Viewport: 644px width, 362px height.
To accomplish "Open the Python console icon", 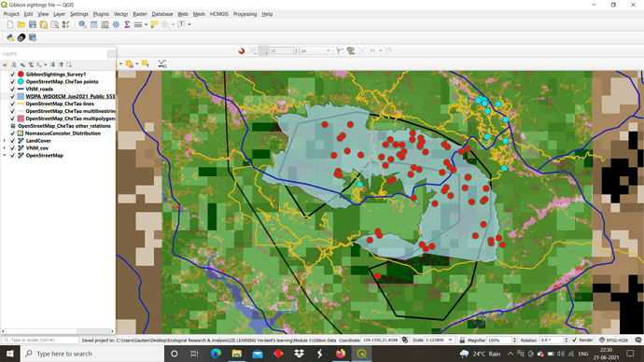I will (10, 37).
